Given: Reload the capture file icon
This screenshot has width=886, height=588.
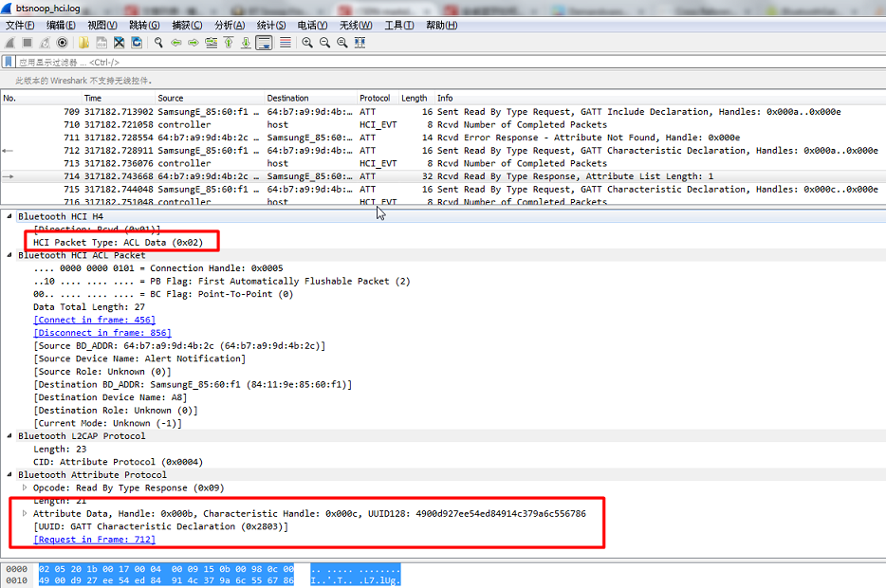Looking at the screenshot, I should click(137, 43).
